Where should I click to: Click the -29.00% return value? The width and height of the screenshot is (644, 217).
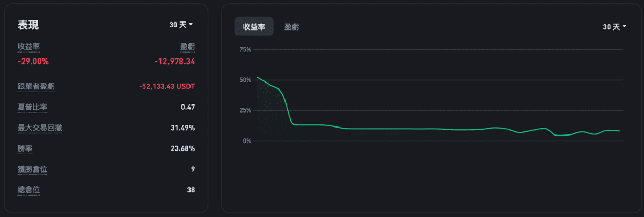33,62
